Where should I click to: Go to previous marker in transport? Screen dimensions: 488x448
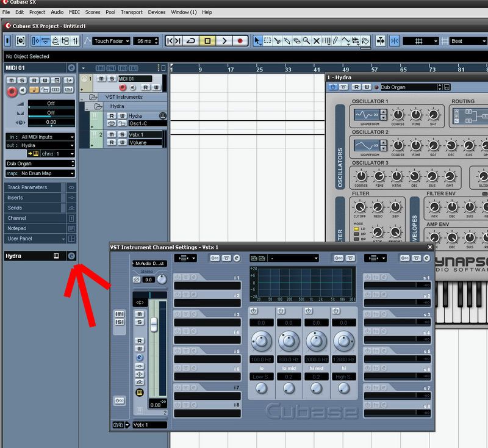coord(170,41)
